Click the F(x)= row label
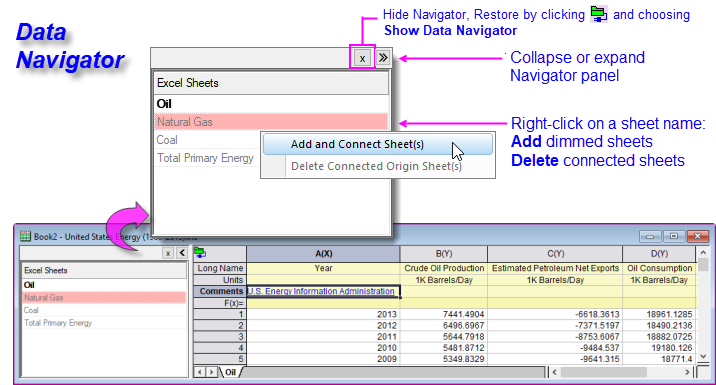Screen dimensions: 716x385 (x=220, y=303)
